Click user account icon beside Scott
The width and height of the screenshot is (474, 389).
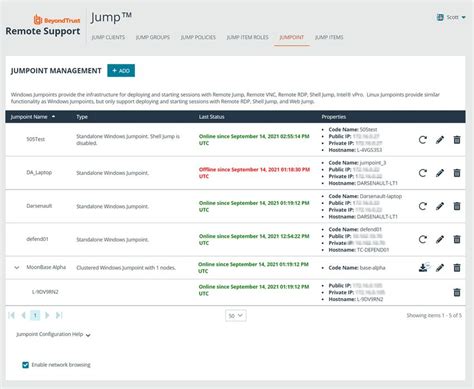tap(440, 17)
